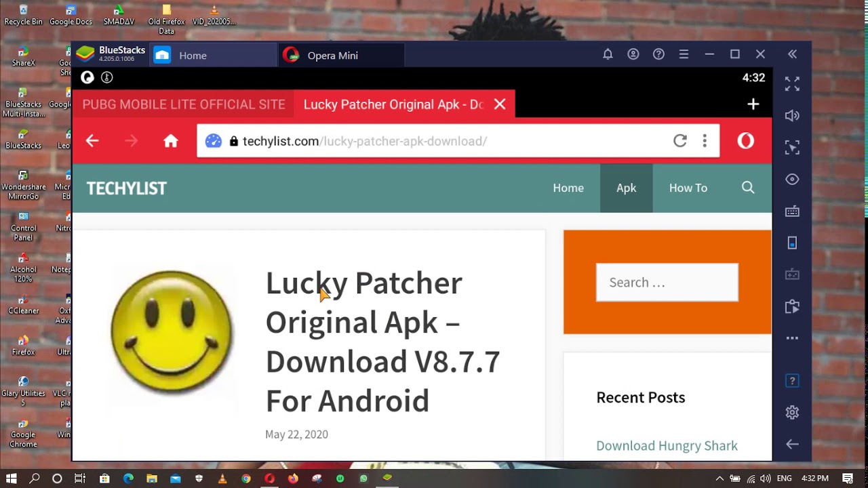
Task: Switch to BlueStacks Home tab
Action: tap(212, 56)
